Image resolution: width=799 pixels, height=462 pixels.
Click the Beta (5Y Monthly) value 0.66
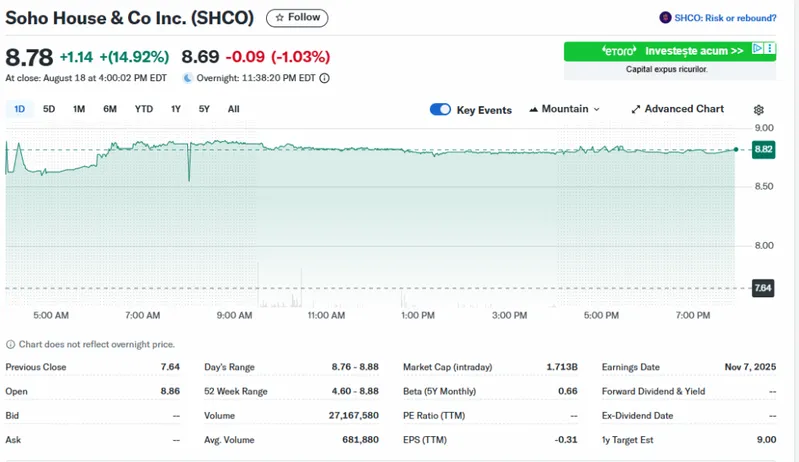pos(568,392)
